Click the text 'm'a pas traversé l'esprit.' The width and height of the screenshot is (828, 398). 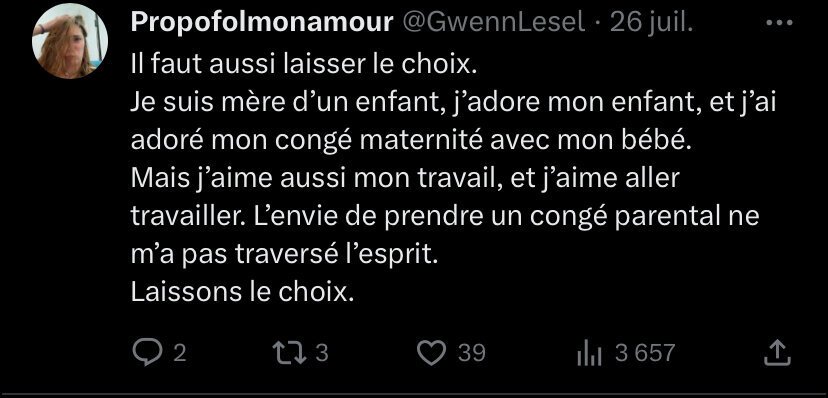[285, 255]
